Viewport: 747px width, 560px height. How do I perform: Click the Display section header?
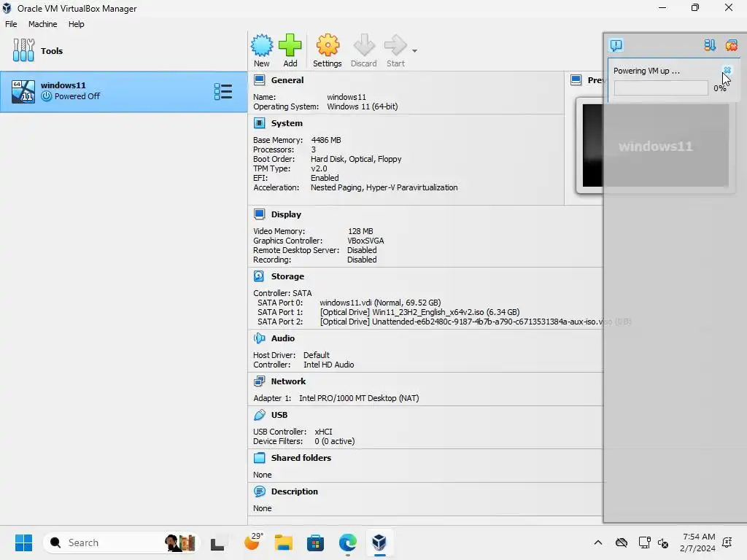click(286, 214)
